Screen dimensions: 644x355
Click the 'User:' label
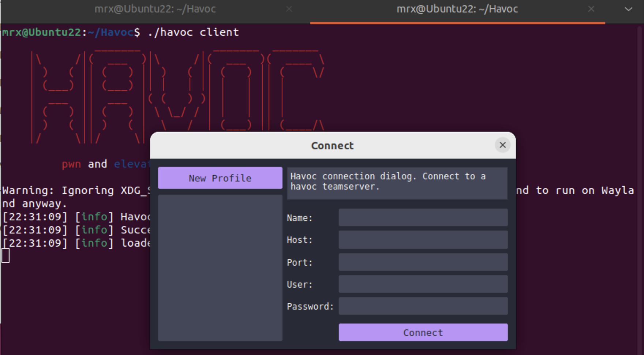coord(300,284)
